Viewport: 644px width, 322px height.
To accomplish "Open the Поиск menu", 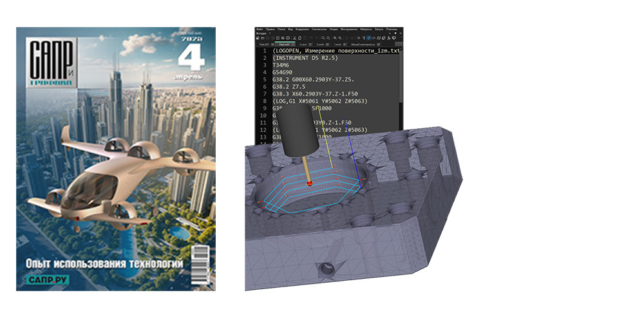I will [281, 29].
